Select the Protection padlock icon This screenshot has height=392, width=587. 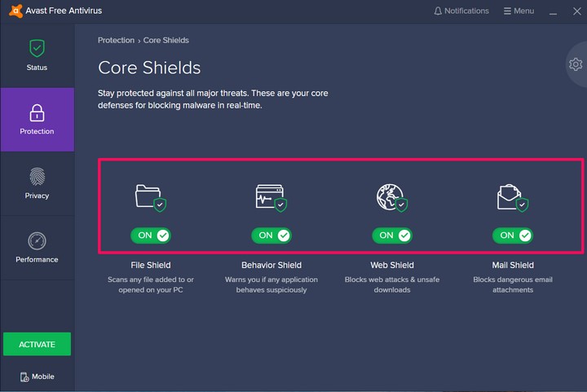[x=37, y=113]
